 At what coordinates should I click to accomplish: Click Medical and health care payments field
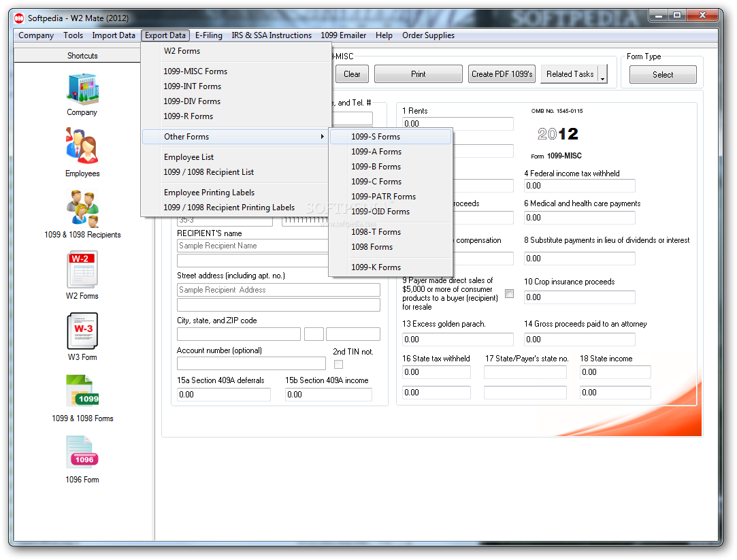click(580, 218)
